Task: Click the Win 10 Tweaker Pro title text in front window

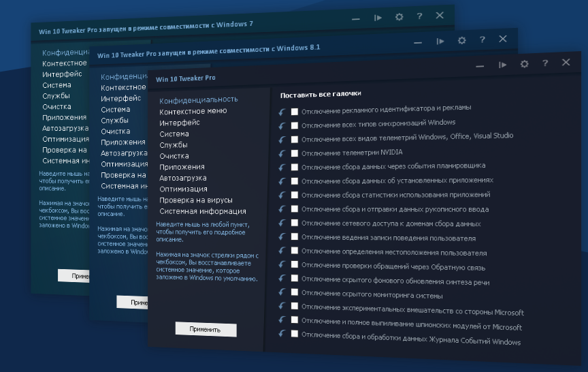Action: click(186, 78)
